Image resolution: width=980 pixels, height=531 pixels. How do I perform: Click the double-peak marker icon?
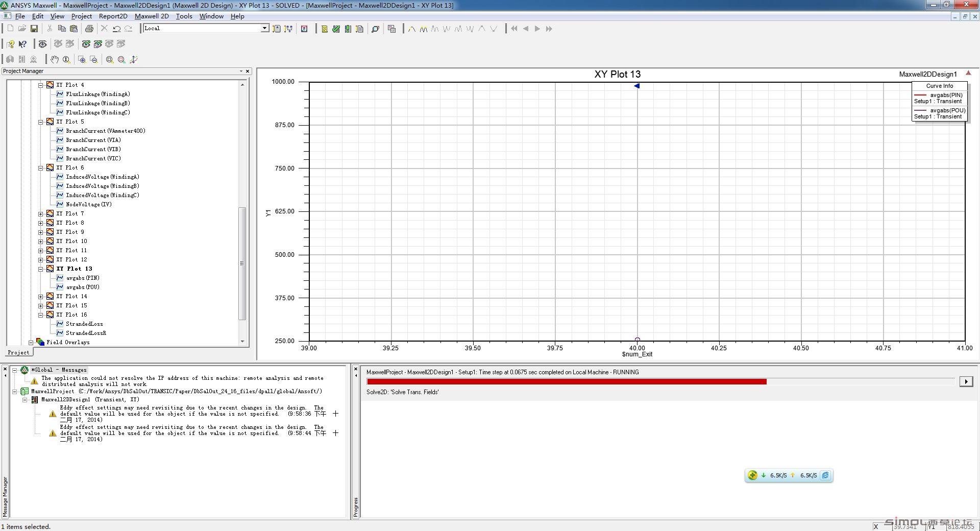tap(424, 29)
